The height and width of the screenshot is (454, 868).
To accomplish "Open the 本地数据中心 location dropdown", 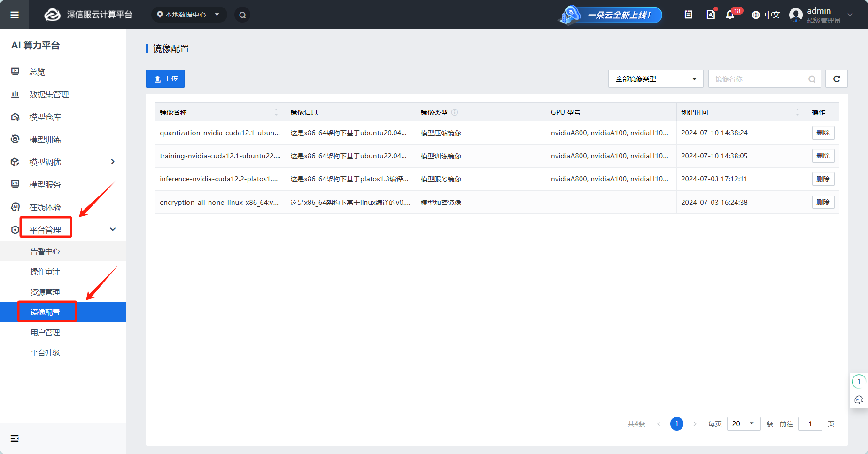I will pyautogui.click(x=189, y=15).
